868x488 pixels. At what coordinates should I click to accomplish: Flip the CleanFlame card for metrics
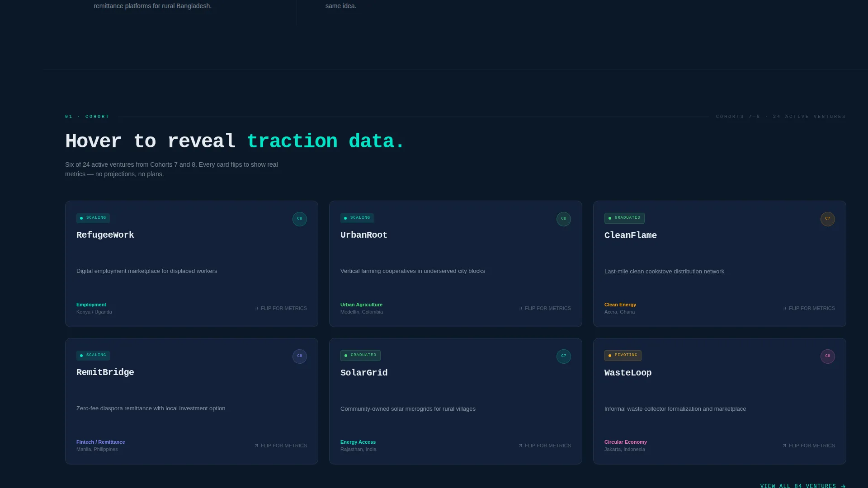[809, 308]
